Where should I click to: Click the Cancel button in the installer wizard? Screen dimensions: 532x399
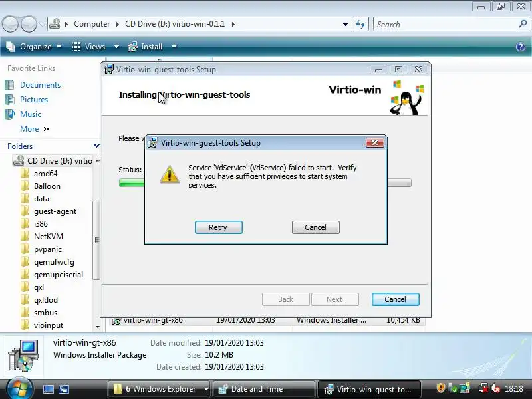pyautogui.click(x=395, y=299)
